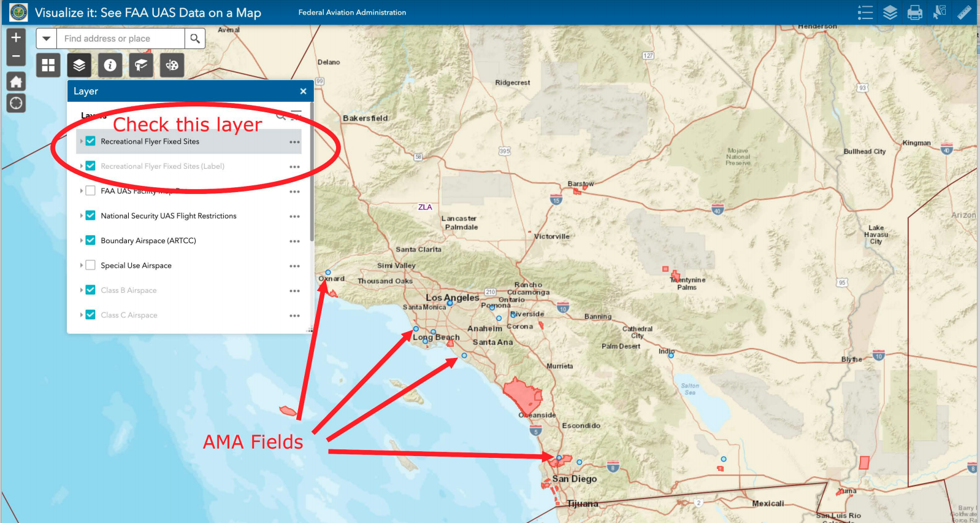Open the ruler Measurement tool

click(x=964, y=12)
